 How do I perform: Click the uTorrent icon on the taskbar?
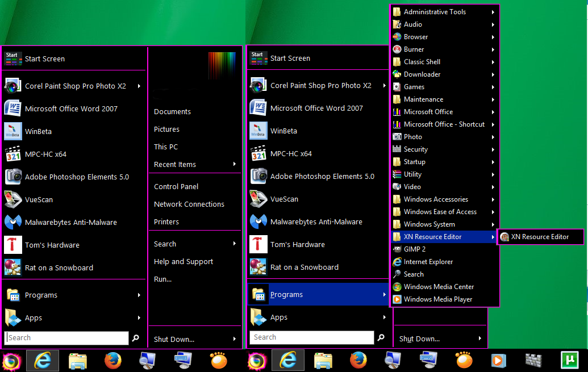pos(569,361)
